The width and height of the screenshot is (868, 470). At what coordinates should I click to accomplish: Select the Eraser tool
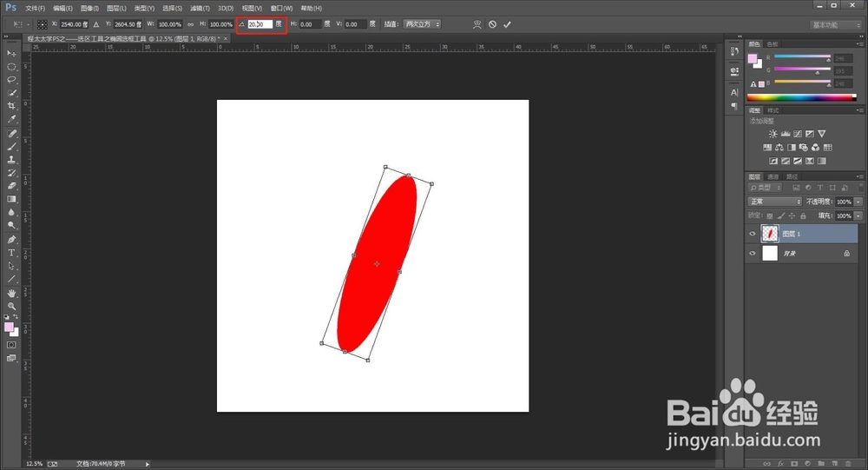coord(11,186)
